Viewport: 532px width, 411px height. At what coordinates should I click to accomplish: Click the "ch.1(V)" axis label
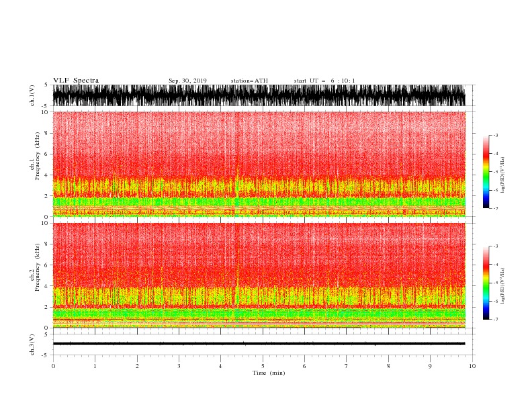(x=32, y=95)
